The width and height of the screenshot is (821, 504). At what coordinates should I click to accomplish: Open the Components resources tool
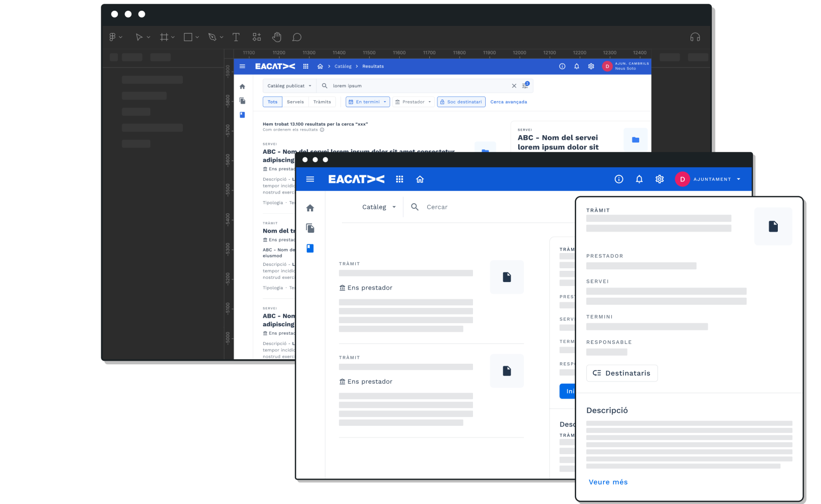click(x=257, y=37)
